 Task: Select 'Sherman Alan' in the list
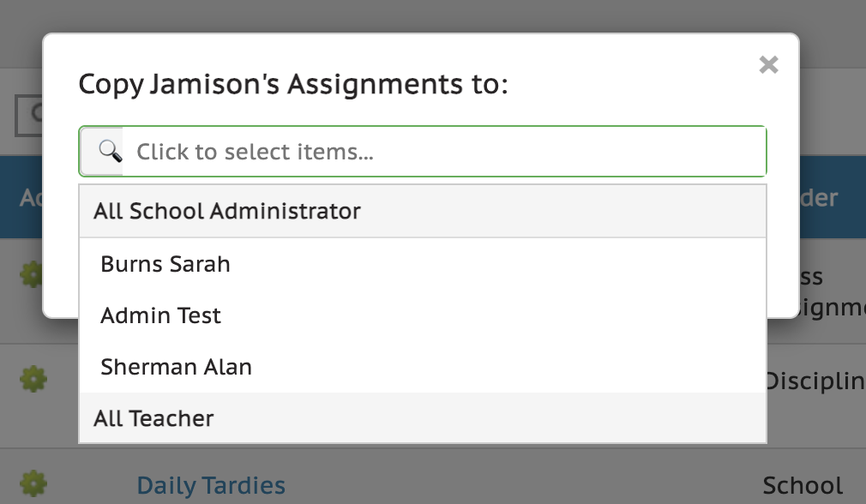pyautogui.click(x=176, y=367)
